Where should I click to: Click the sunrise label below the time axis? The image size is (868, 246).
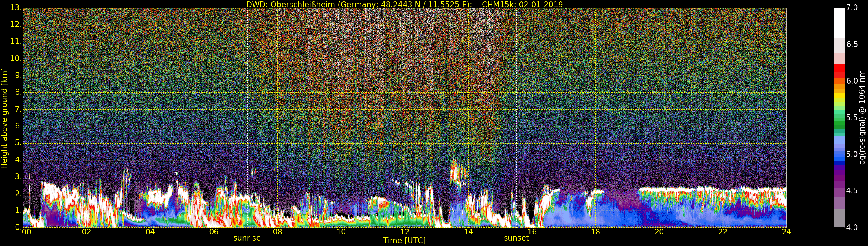[247, 238]
